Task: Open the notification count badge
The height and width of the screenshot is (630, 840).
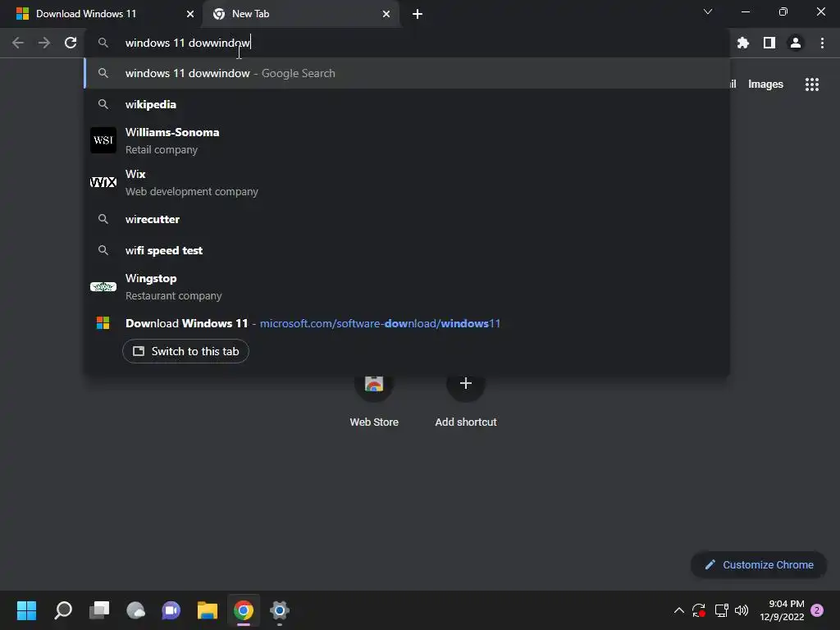Action: pyautogui.click(x=817, y=610)
